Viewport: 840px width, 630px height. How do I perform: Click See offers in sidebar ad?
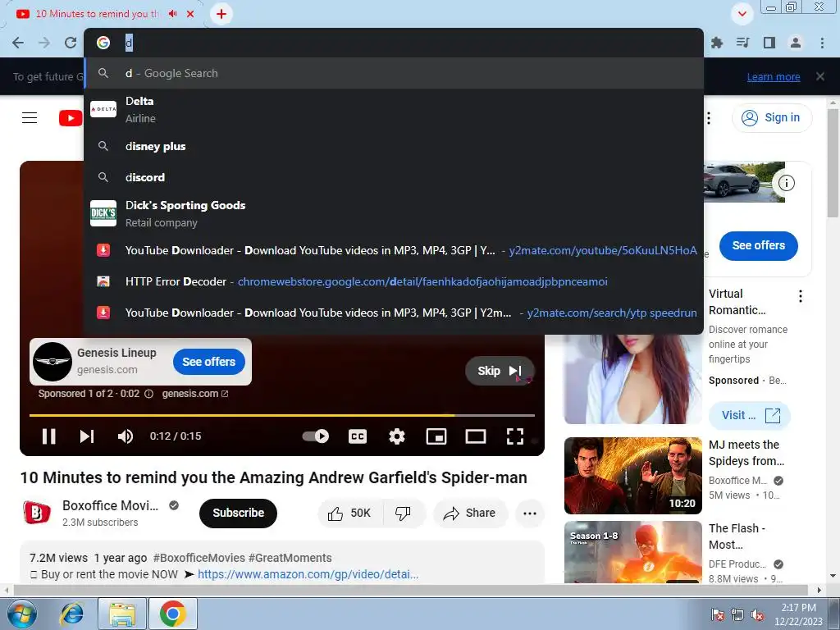pyautogui.click(x=759, y=245)
